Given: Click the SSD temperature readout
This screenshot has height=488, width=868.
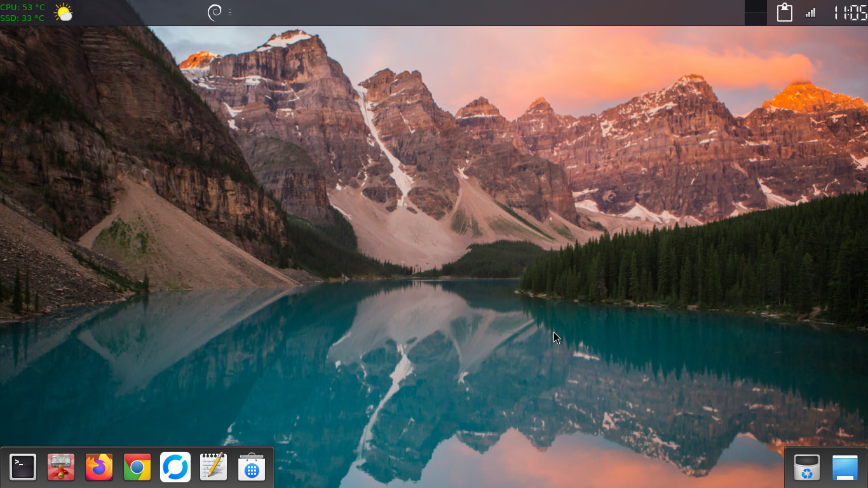Looking at the screenshot, I should pyautogui.click(x=23, y=18).
